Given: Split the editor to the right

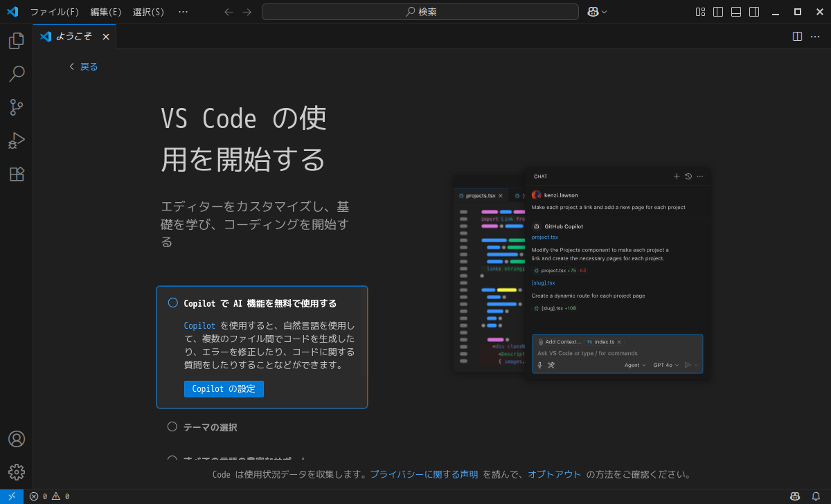Looking at the screenshot, I should (797, 36).
